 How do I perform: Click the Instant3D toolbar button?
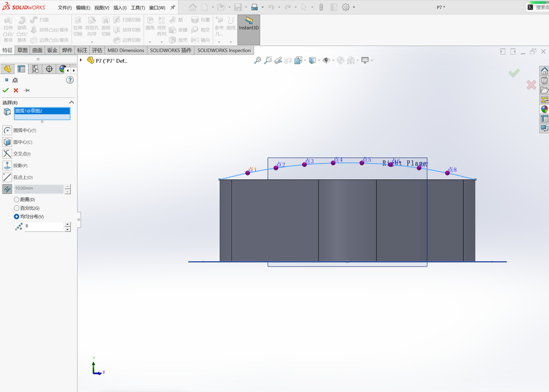[x=249, y=29]
